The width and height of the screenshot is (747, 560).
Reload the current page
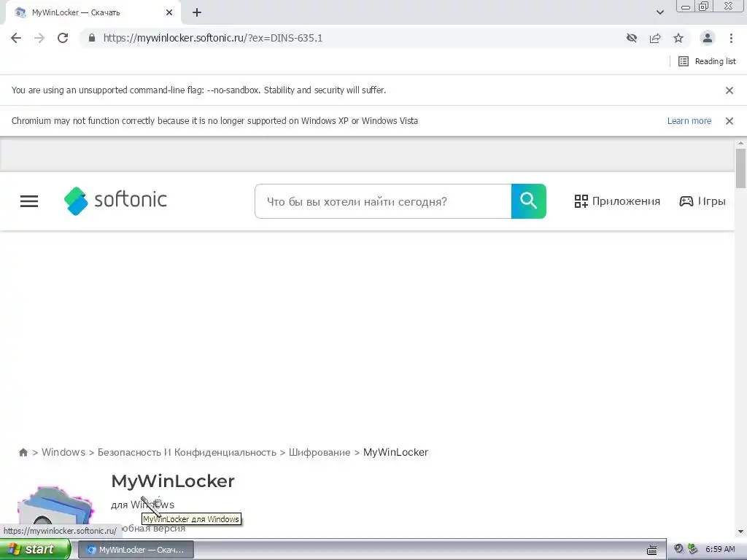63,38
